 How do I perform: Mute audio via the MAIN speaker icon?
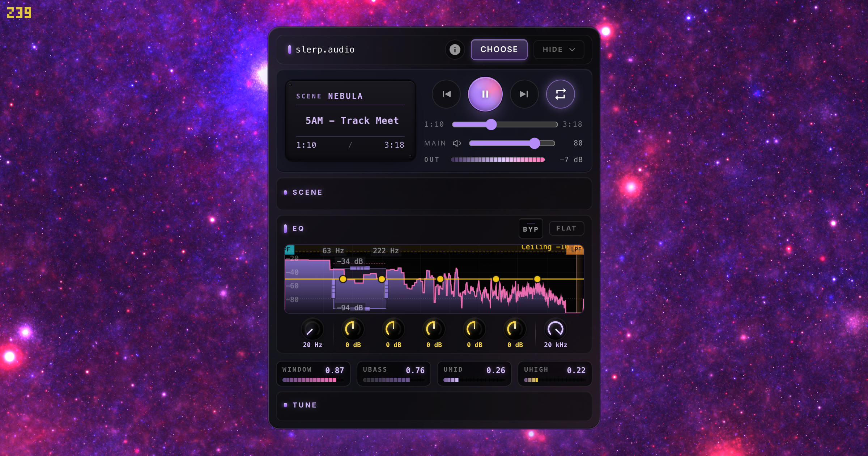[x=457, y=143]
